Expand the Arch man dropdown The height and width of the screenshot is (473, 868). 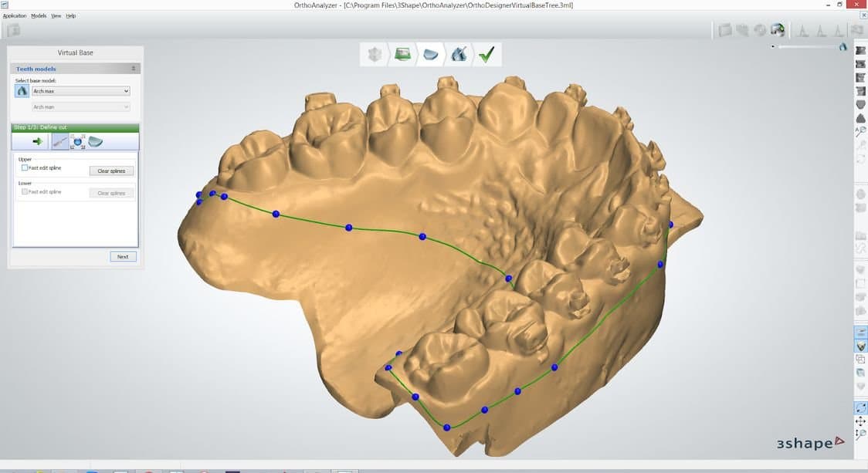click(81, 107)
